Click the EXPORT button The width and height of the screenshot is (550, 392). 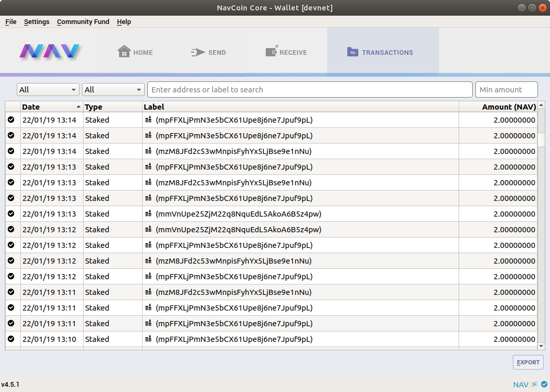tap(528, 362)
